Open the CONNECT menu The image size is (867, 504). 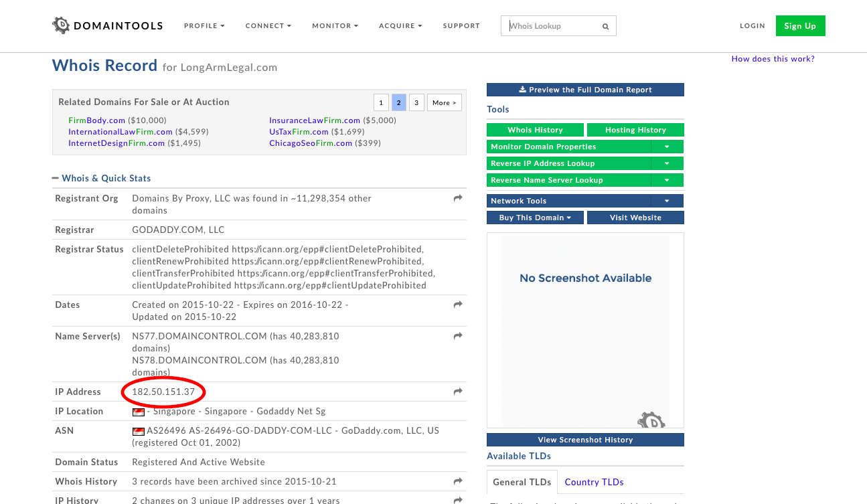[268, 26]
